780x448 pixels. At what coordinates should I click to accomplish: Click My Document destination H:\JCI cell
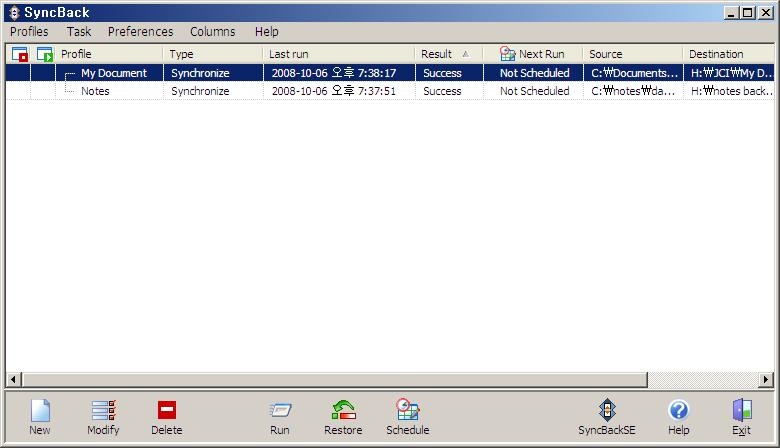coord(729,73)
